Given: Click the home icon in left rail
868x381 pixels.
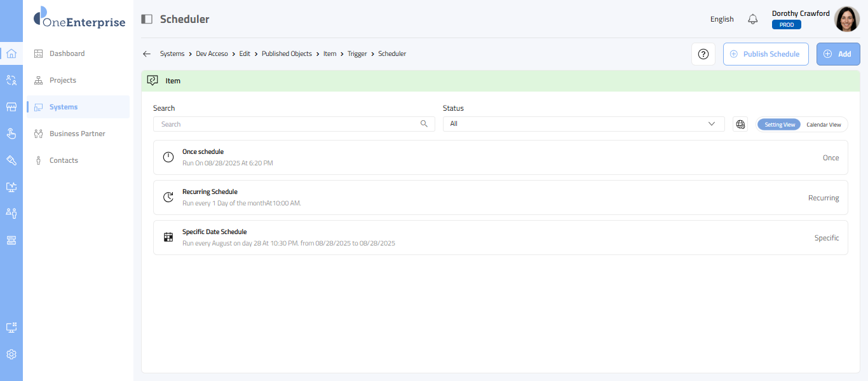Looking at the screenshot, I should 11,53.
